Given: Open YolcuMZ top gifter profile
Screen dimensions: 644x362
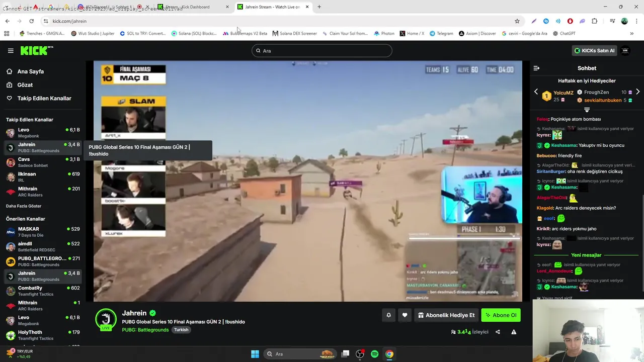Looking at the screenshot, I should 563,93.
